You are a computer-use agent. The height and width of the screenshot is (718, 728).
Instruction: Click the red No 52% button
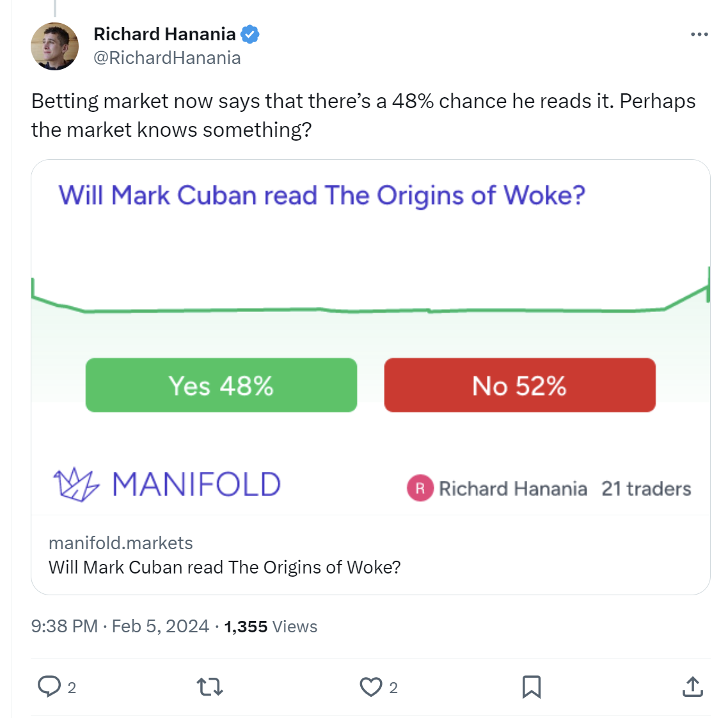click(x=519, y=385)
